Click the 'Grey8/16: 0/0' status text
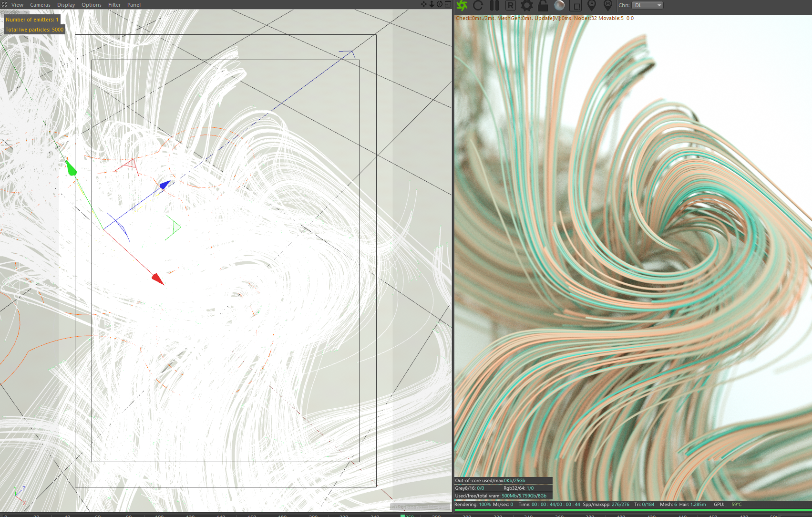Screen dimensions: 812x517 pos(470,488)
